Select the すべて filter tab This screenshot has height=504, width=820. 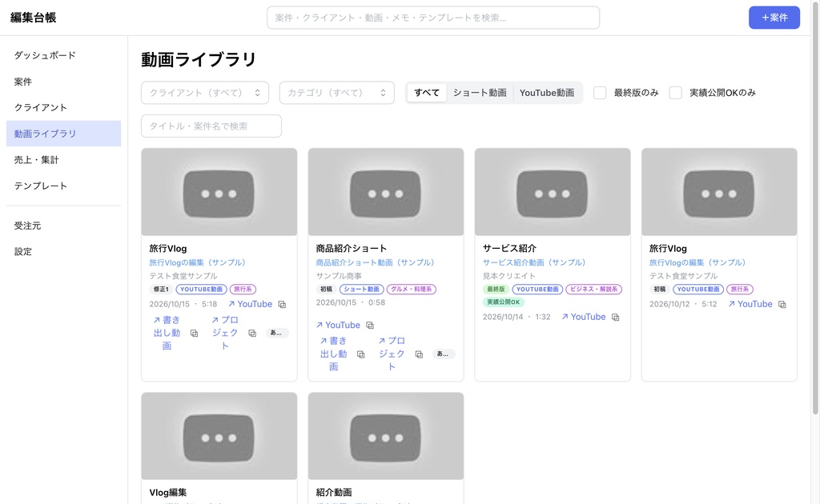(427, 93)
